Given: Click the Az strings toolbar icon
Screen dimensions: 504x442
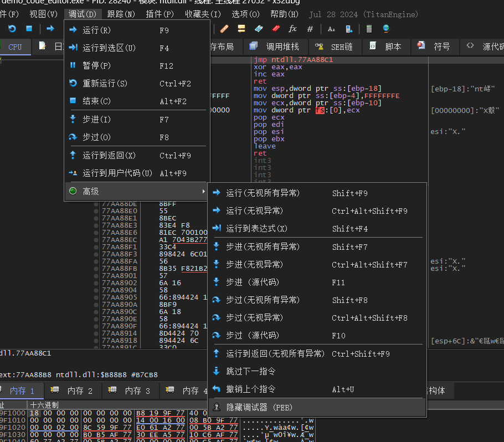Looking at the screenshot, I should 331,28.
